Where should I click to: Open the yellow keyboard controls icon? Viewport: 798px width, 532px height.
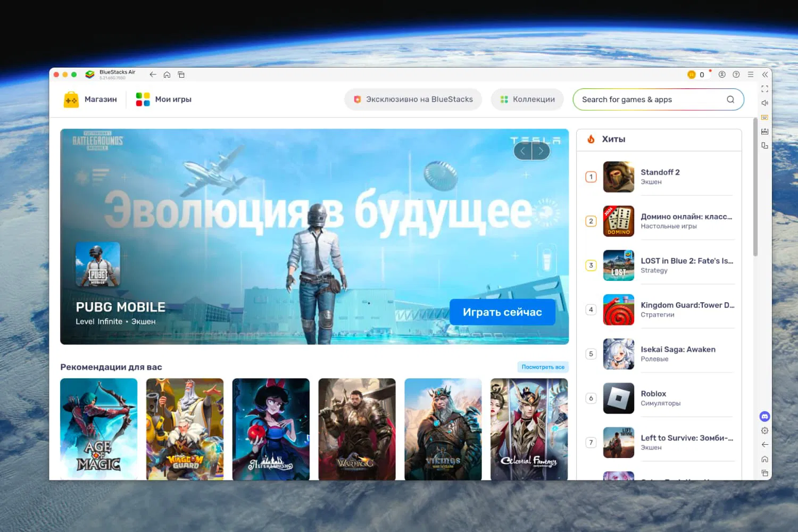(764, 117)
